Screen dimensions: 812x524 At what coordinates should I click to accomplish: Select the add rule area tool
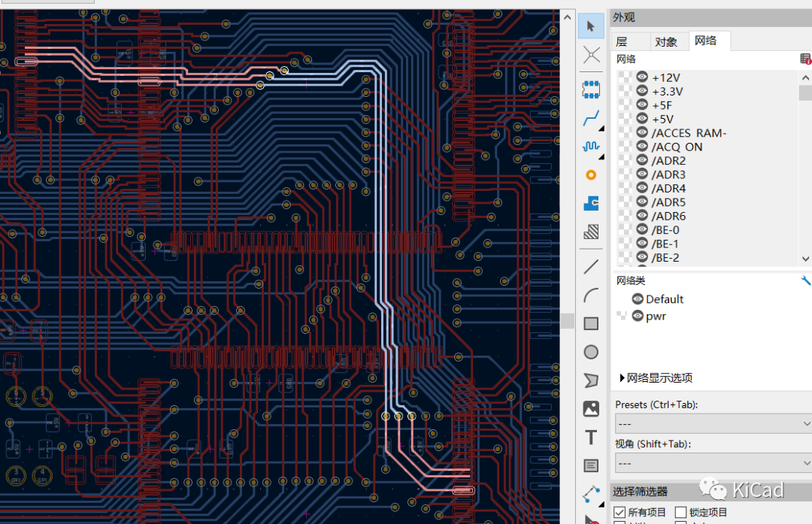(x=591, y=232)
